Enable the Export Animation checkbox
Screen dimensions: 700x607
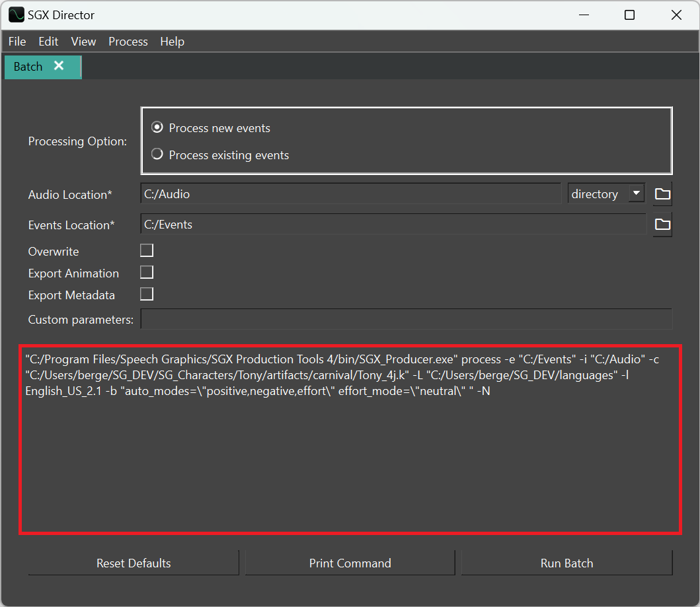[x=146, y=271]
